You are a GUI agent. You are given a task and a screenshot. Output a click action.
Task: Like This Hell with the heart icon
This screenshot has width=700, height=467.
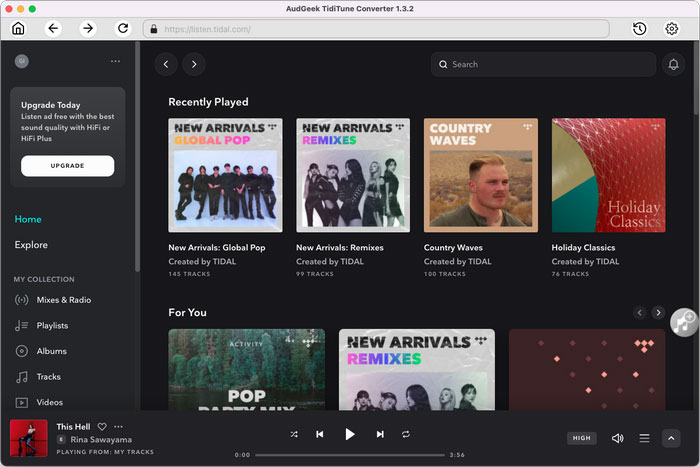[102, 426]
